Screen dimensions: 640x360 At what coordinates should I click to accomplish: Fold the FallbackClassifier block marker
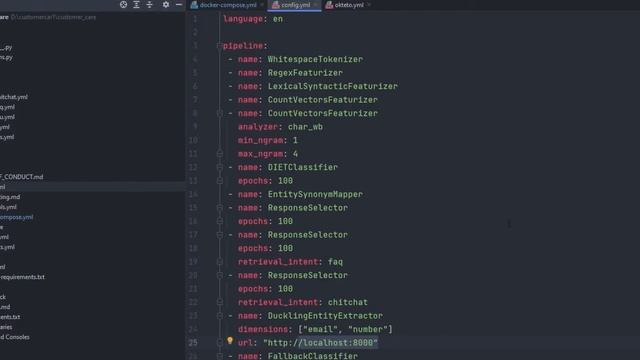[220, 356]
